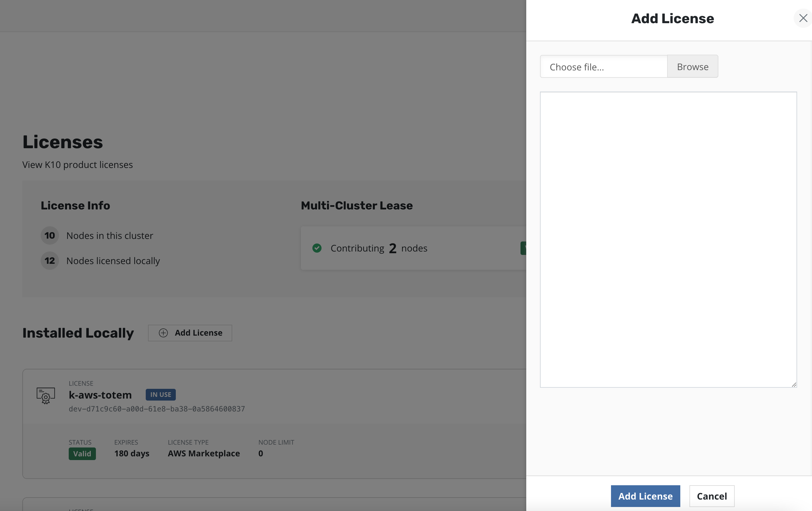Viewport: 812px width, 511px height.
Task: Click the green Valid status badge
Action: [x=82, y=453]
